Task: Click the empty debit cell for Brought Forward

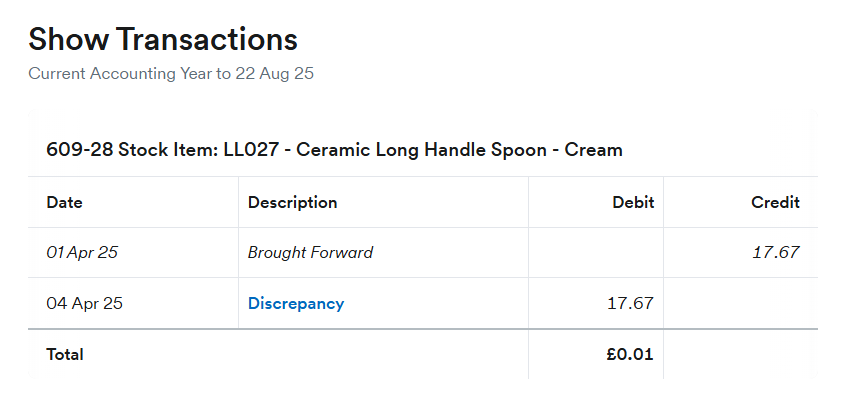Action: coord(595,253)
